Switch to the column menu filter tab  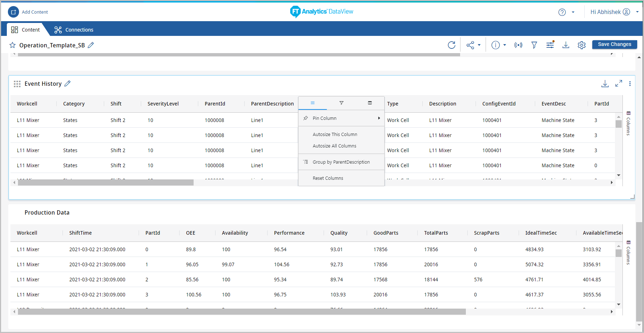(341, 103)
